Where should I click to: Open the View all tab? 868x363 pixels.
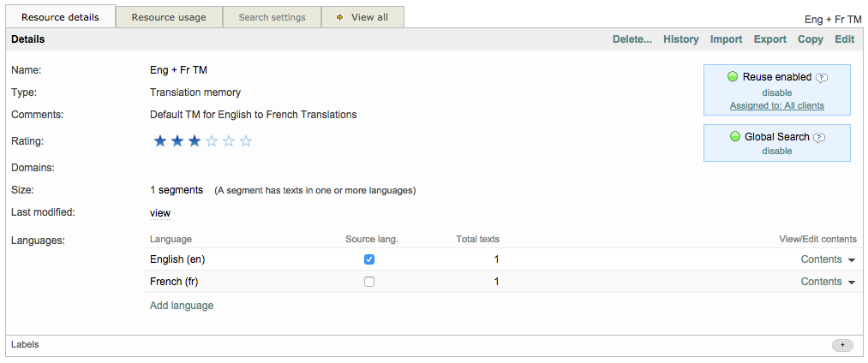(x=362, y=17)
